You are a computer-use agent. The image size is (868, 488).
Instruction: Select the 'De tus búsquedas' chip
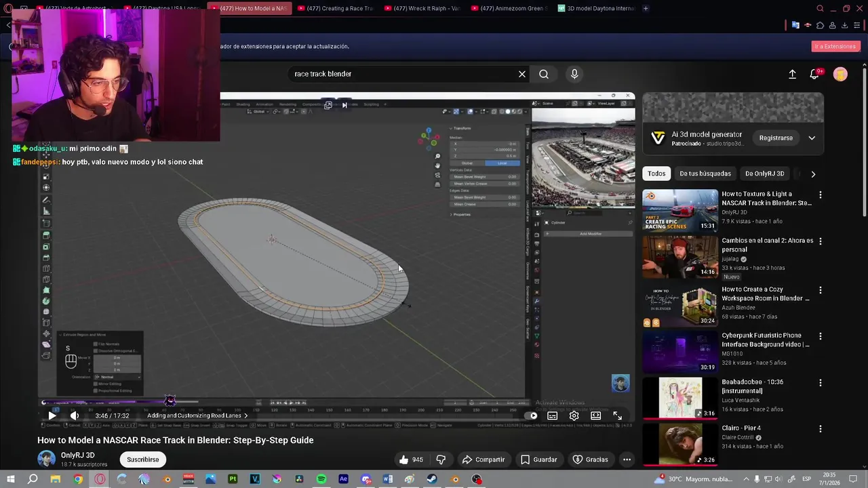(705, 174)
